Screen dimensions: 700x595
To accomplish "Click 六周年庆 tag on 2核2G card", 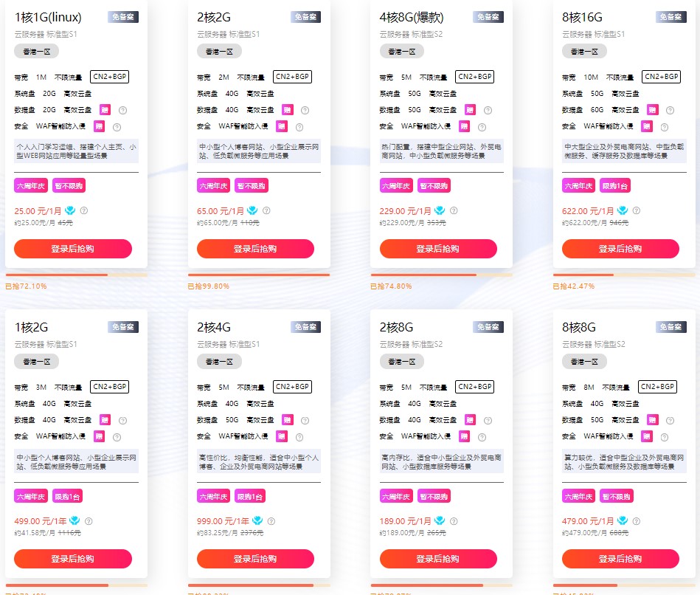I will pyautogui.click(x=213, y=186).
